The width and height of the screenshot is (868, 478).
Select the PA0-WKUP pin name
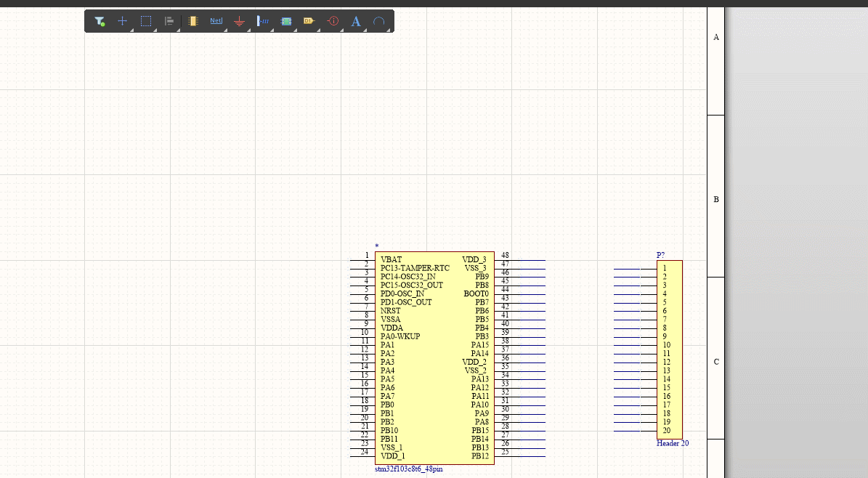click(400, 336)
